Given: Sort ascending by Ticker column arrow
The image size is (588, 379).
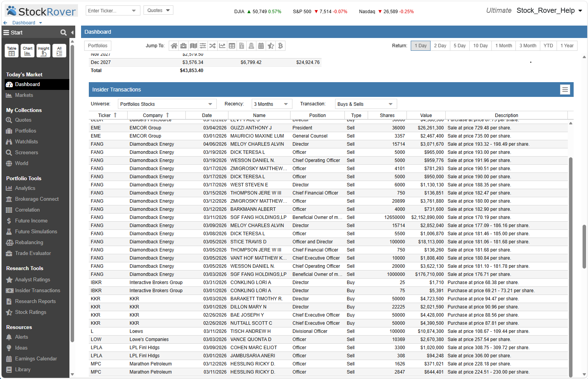Looking at the screenshot, I should click(x=115, y=115).
